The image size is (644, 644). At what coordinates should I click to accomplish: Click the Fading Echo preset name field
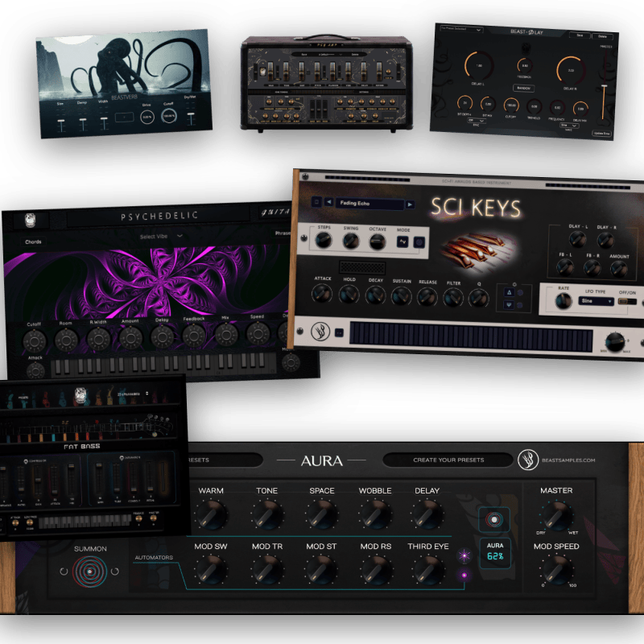[x=369, y=204]
